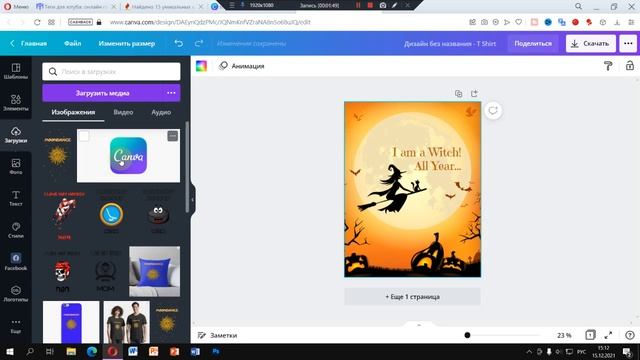Go back to Home
The height and width of the screenshot is (360, 640).
pyautogui.click(x=29, y=43)
